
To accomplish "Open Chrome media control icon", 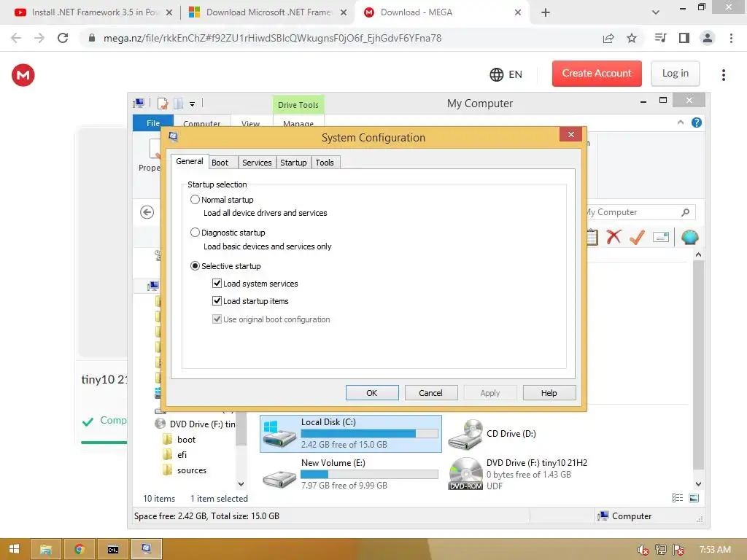I will point(660,38).
